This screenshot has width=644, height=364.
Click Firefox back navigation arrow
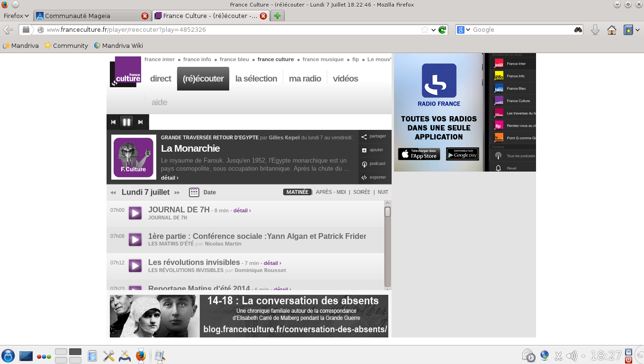point(8,30)
